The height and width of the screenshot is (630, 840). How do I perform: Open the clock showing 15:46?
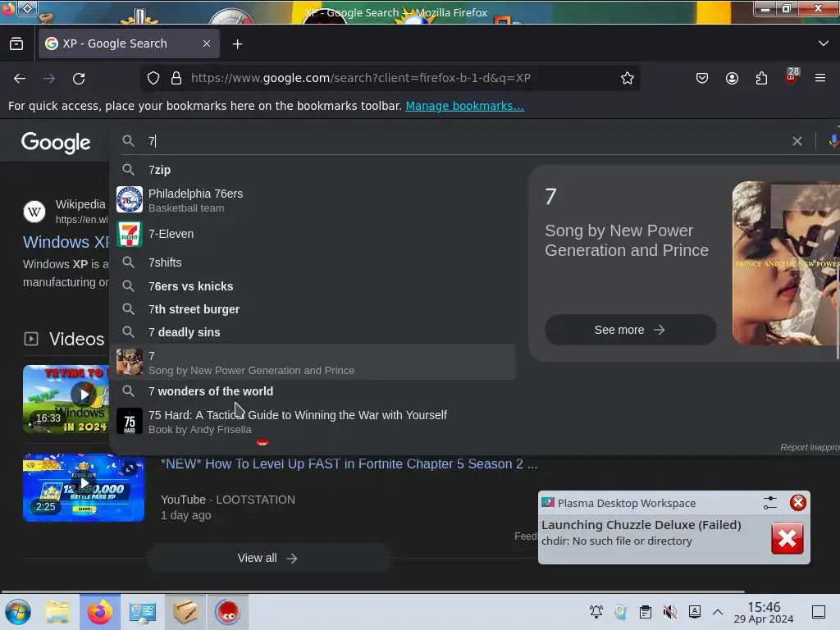(764, 612)
